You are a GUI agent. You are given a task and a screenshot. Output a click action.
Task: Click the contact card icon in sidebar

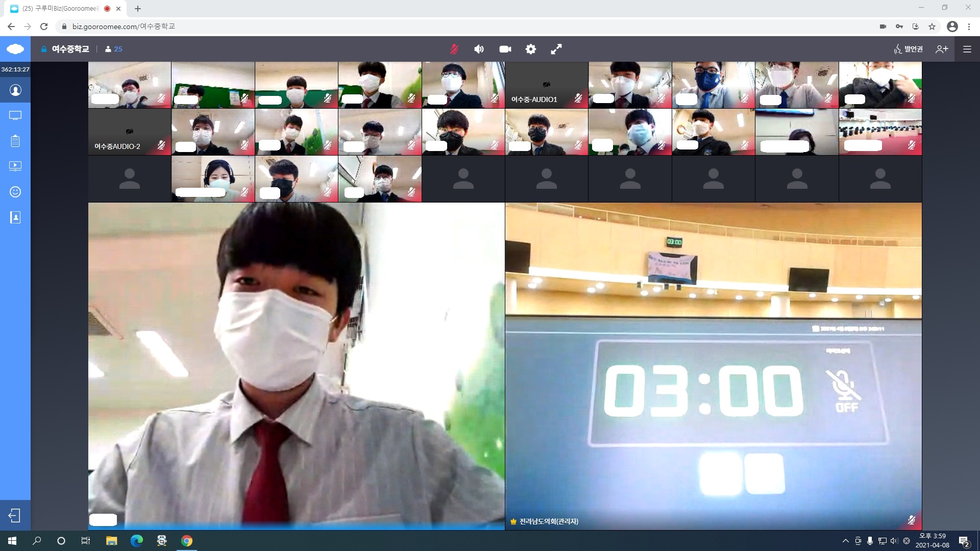pos(15,217)
